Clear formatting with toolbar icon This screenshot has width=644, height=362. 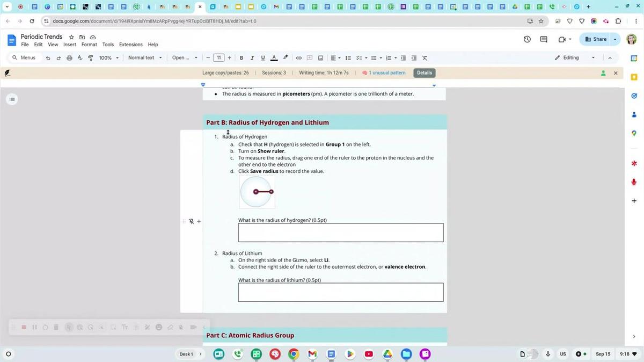425,58
